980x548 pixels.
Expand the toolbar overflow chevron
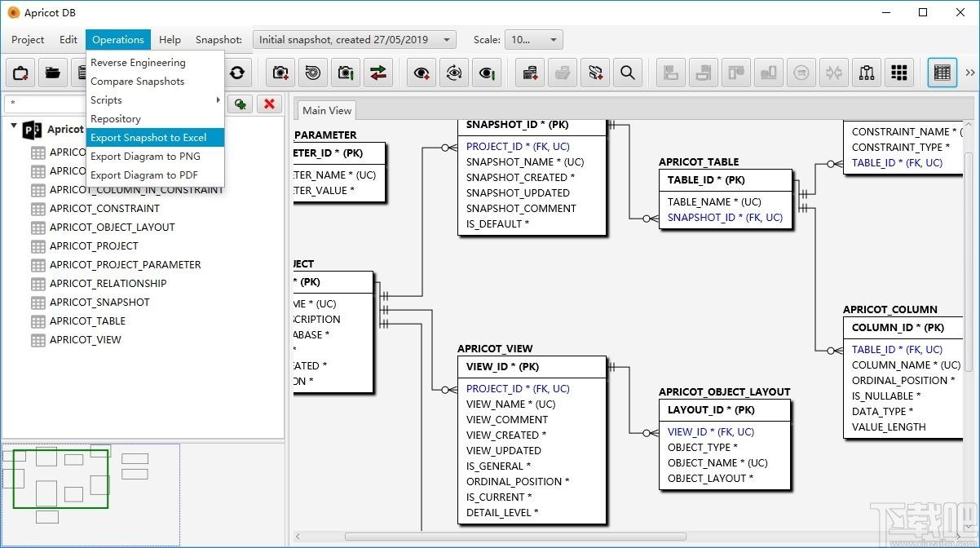coord(970,73)
